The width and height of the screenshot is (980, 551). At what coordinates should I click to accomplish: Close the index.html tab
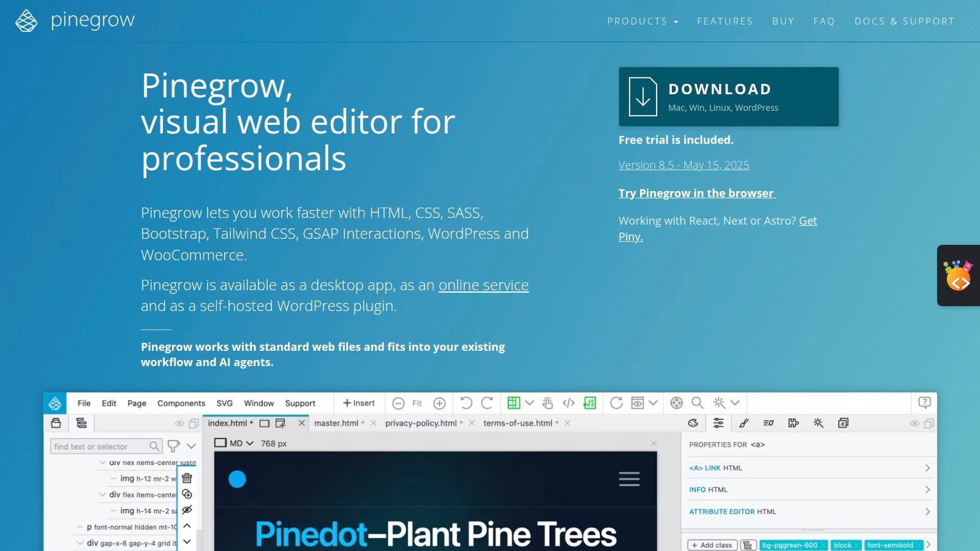pyautogui.click(x=301, y=423)
